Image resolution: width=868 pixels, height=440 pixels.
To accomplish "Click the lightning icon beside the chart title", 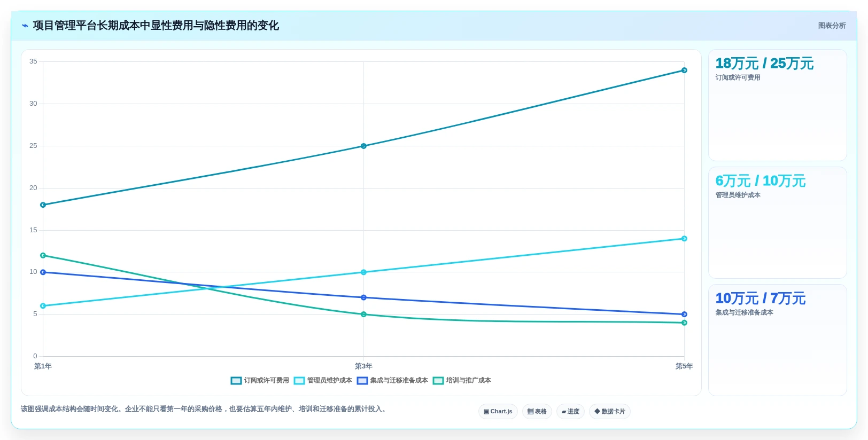I will pos(25,26).
